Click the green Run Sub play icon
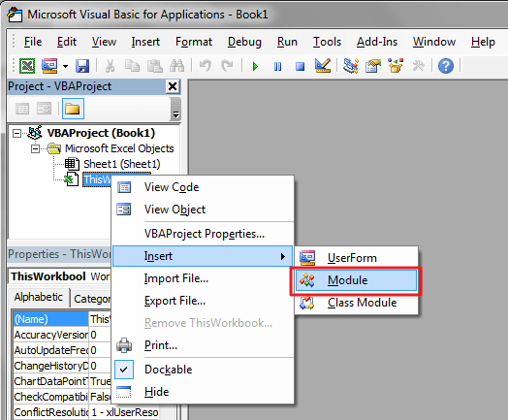The height and width of the screenshot is (420, 508). click(255, 66)
